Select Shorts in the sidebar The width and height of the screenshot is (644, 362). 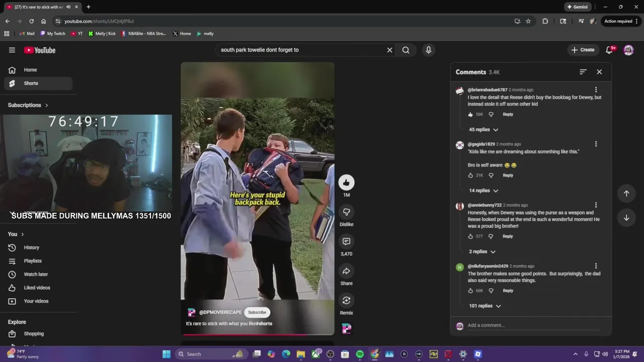tap(38, 83)
